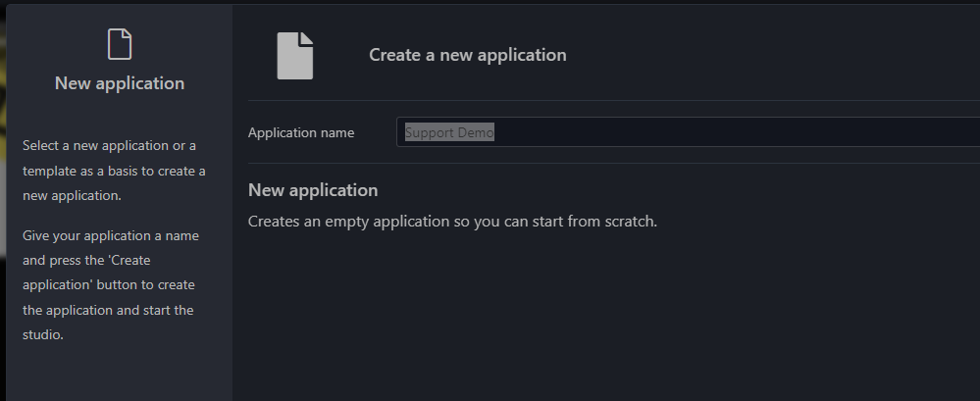This screenshot has height=401, width=980.
Task: Click the 'Application name' label
Action: click(x=301, y=132)
